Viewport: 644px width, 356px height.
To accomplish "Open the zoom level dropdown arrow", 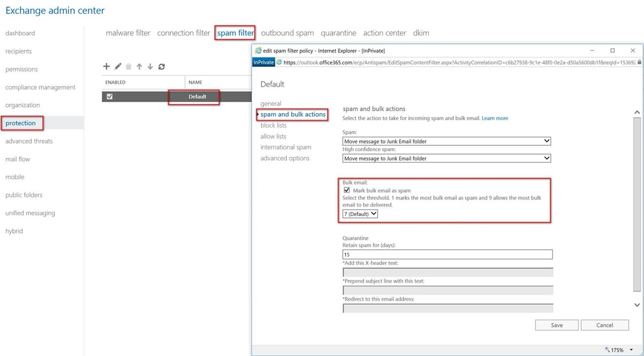I will coord(631,350).
